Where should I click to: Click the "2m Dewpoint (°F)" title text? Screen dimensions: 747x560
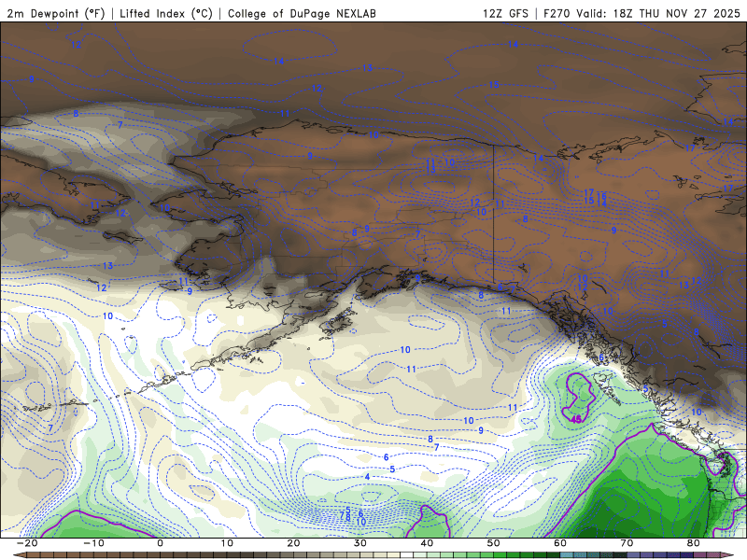[56, 13]
